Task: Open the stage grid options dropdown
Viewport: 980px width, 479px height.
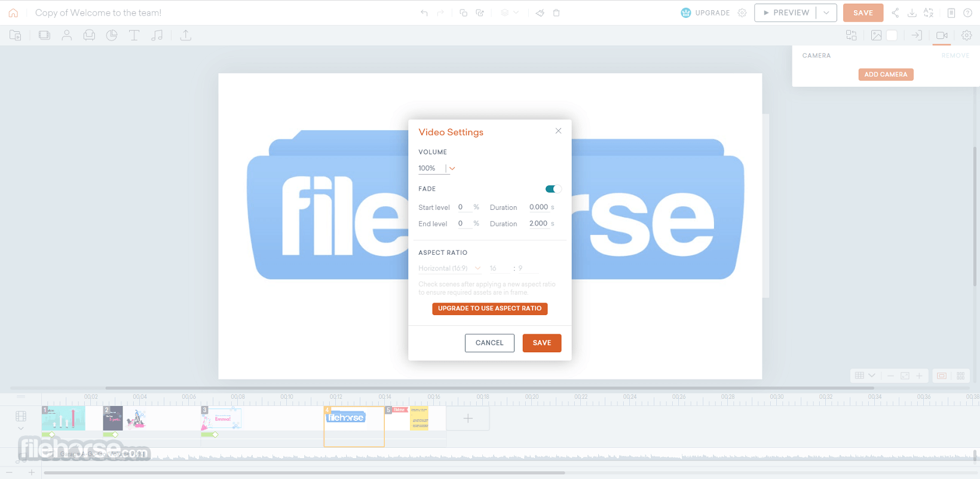Action: tap(865, 376)
